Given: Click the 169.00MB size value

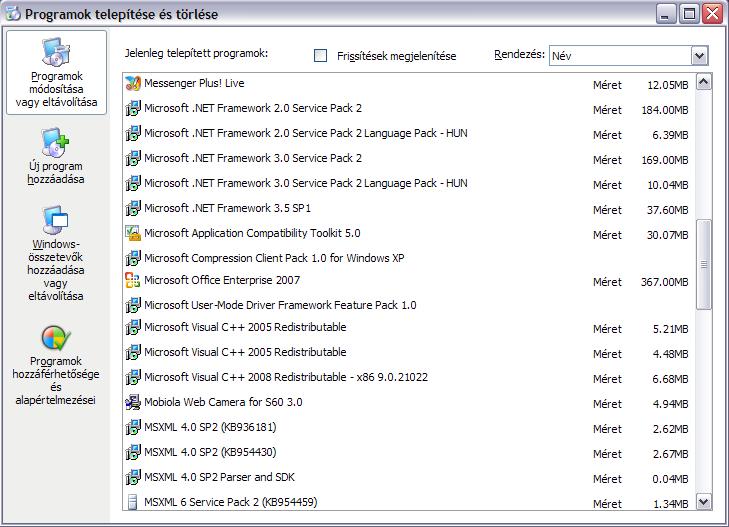Looking at the screenshot, I should [665, 160].
